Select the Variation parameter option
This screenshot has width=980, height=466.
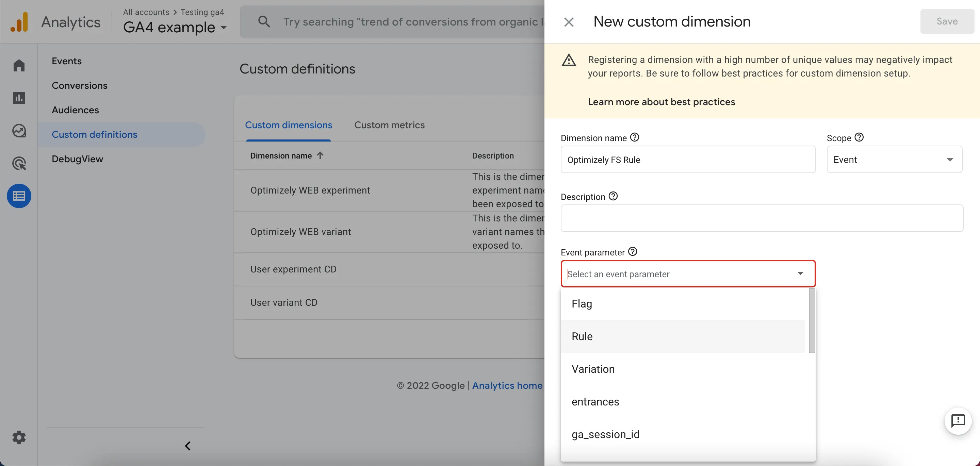coord(683,369)
